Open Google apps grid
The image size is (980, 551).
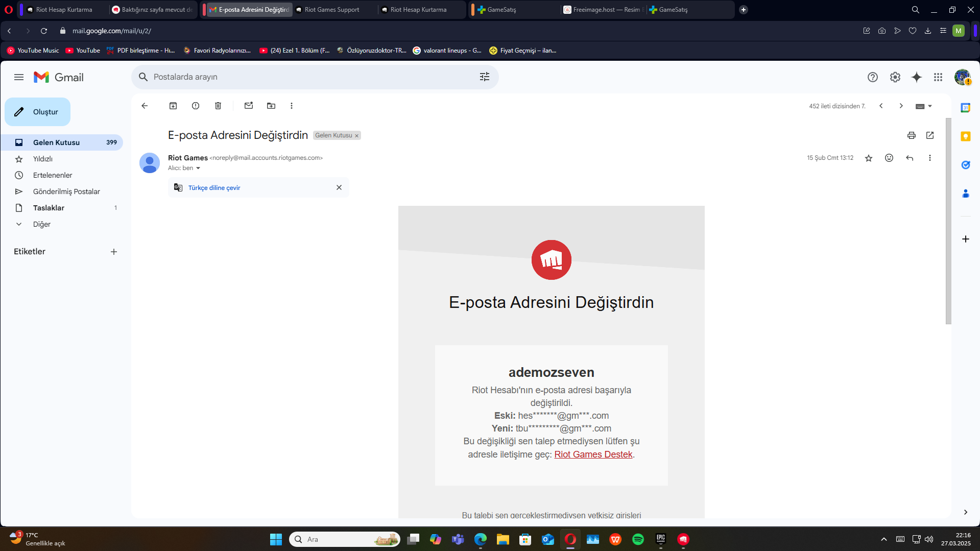click(x=938, y=77)
